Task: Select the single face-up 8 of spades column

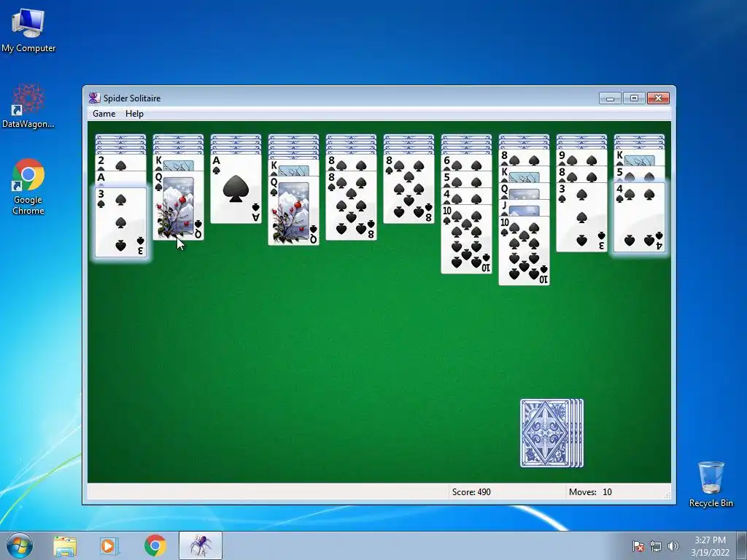Action: (x=409, y=189)
